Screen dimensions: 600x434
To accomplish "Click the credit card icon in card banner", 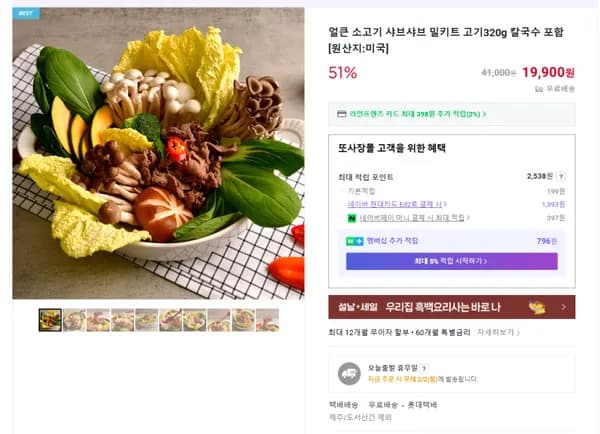I will click(342, 114).
